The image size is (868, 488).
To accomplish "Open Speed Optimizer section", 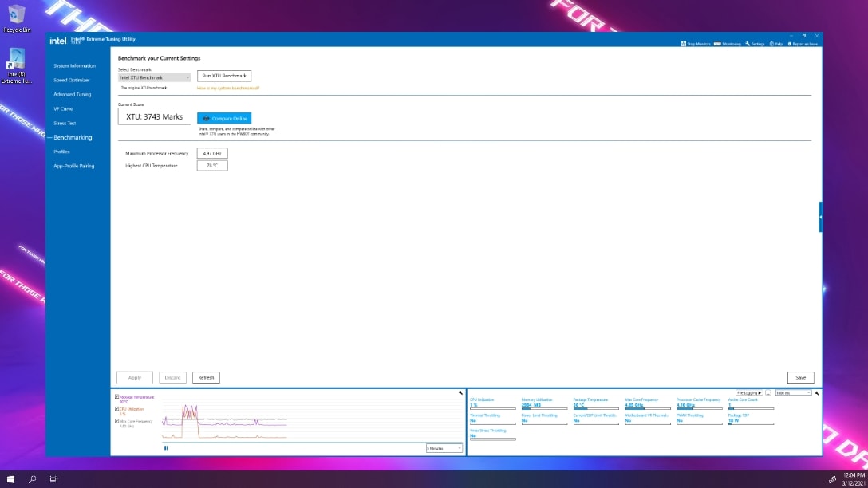I will click(x=72, y=81).
